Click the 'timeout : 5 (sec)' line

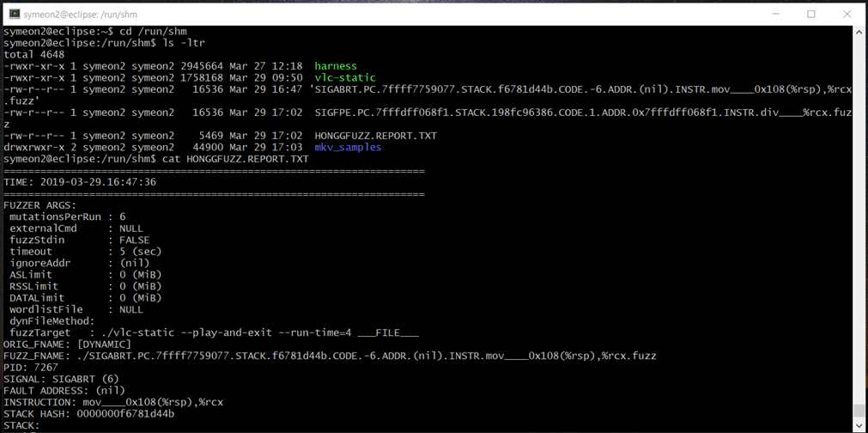click(x=85, y=253)
